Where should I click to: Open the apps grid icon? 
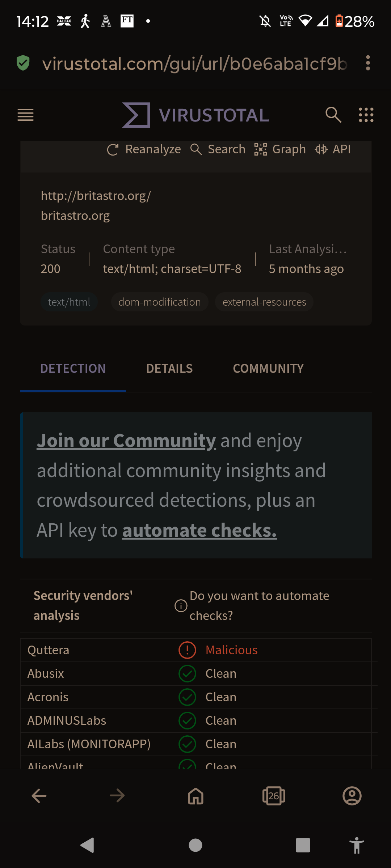[366, 115]
